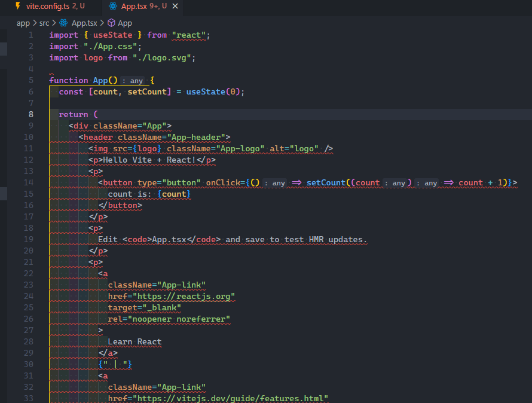Click 'count is:' text on line 15
This screenshot has width=532, height=403.
[x=130, y=194]
